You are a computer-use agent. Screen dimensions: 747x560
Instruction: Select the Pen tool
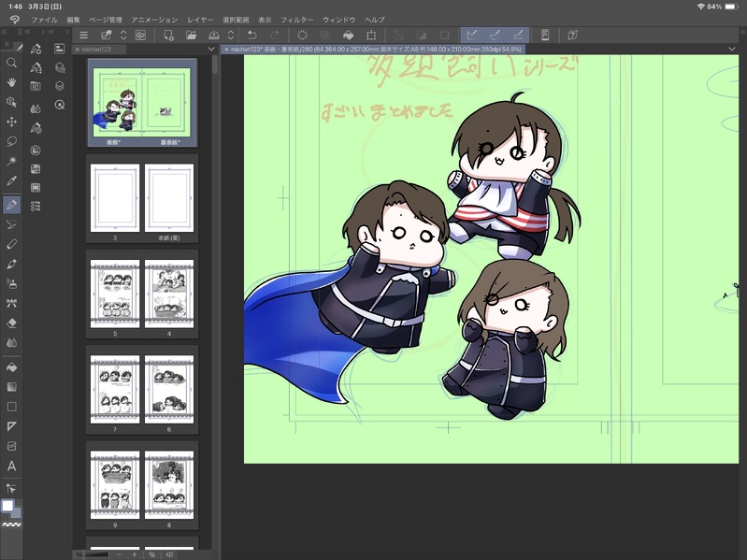point(11,205)
